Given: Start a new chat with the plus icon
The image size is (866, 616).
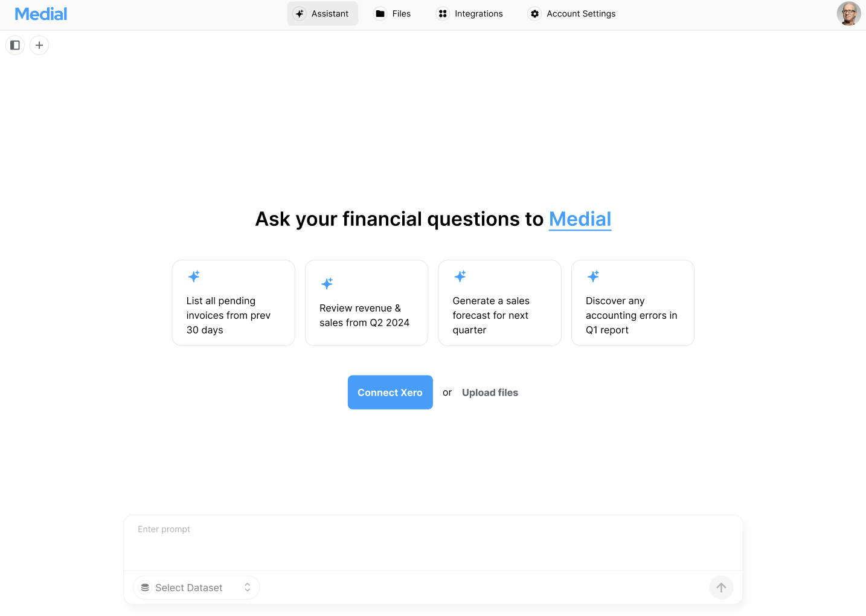Looking at the screenshot, I should pos(39,45).
